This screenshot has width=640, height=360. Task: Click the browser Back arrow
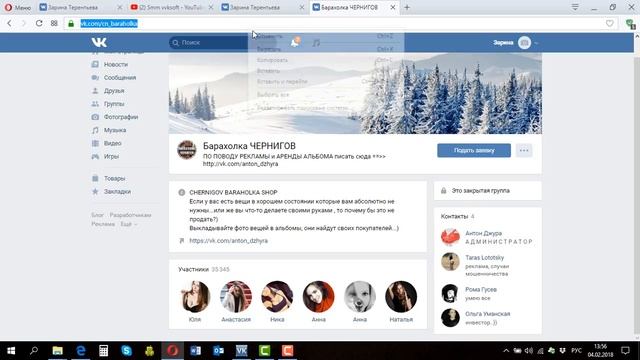[9, 23]
